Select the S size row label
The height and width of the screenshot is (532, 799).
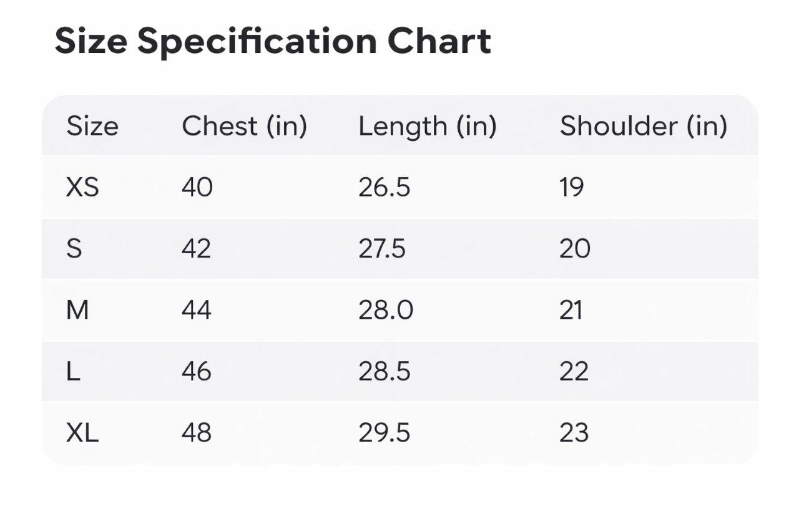[x=74, y=249]
